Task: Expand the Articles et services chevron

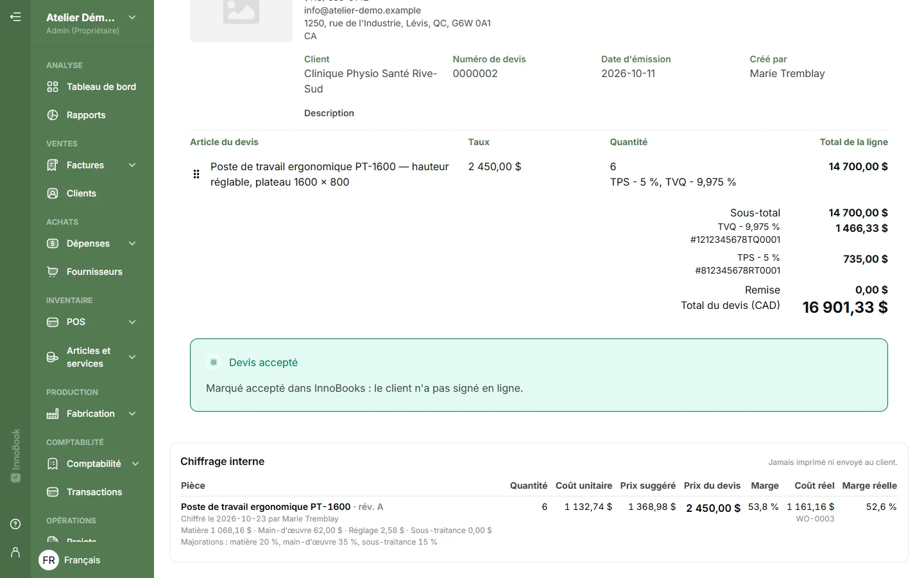Action: 132,357
